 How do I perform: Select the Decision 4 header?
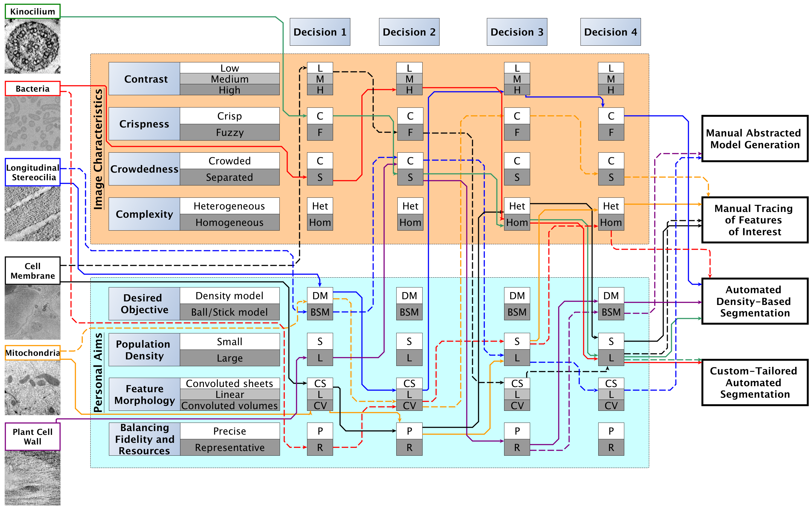click(610, 32)
